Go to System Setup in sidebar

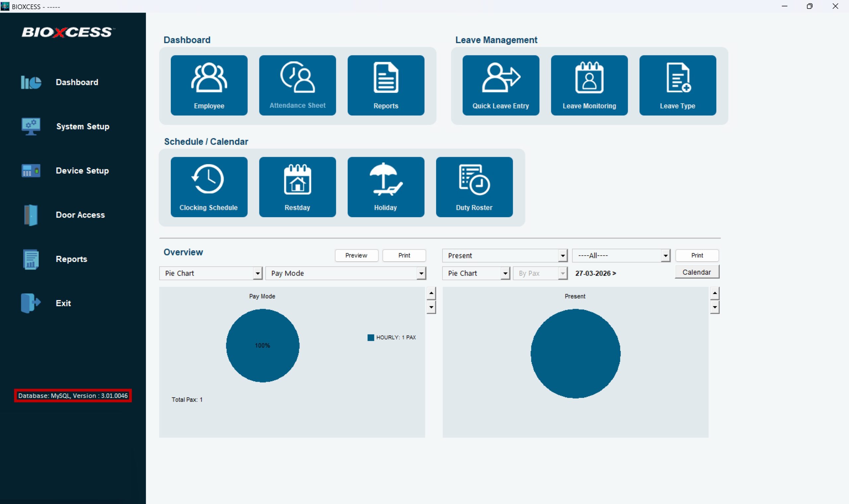tap(82, 126)
